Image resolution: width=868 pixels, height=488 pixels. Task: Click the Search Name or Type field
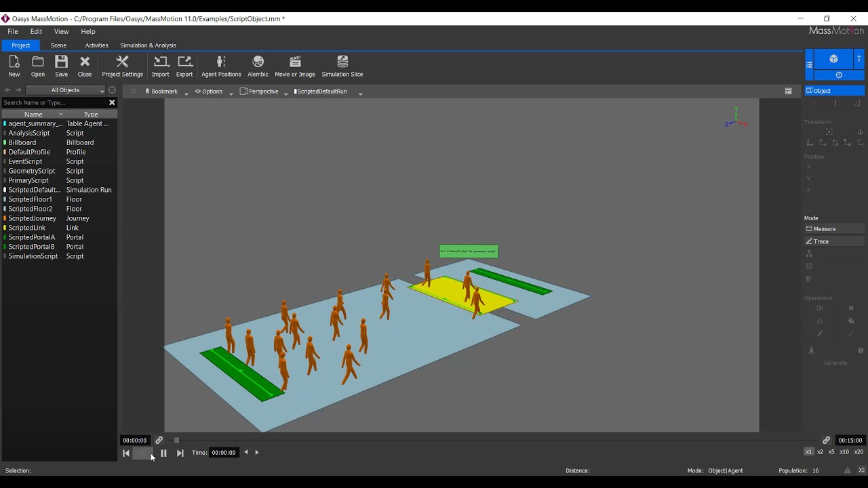(54, 102)
